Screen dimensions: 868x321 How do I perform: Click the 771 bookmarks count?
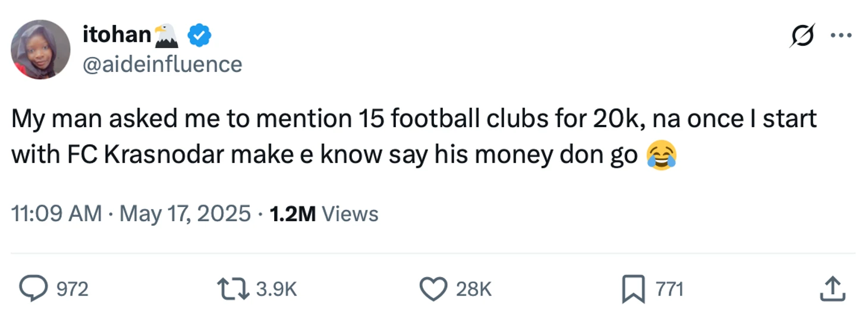[669, 289]
